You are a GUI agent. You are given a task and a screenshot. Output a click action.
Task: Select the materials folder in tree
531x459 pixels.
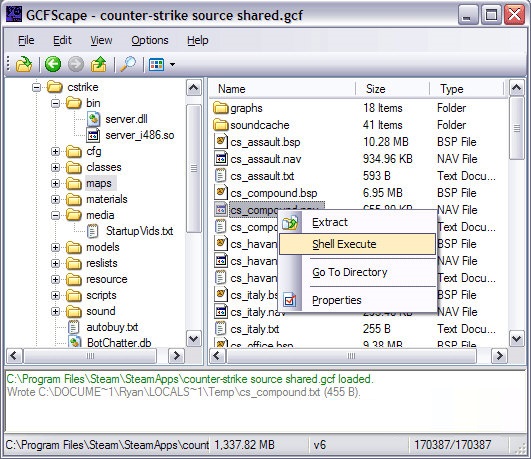point(107,199)
